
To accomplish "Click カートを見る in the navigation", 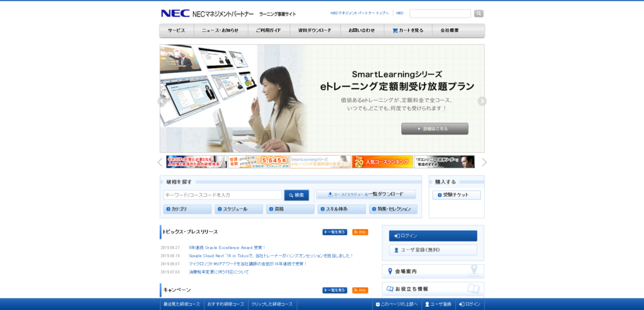I will coord(408,30).
